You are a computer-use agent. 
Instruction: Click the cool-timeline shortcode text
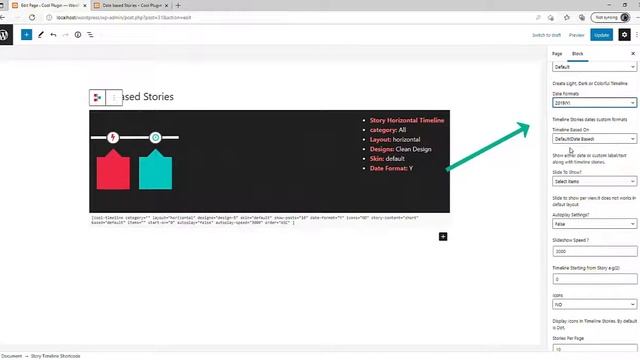pyautogui.click(x=254, y=220)
